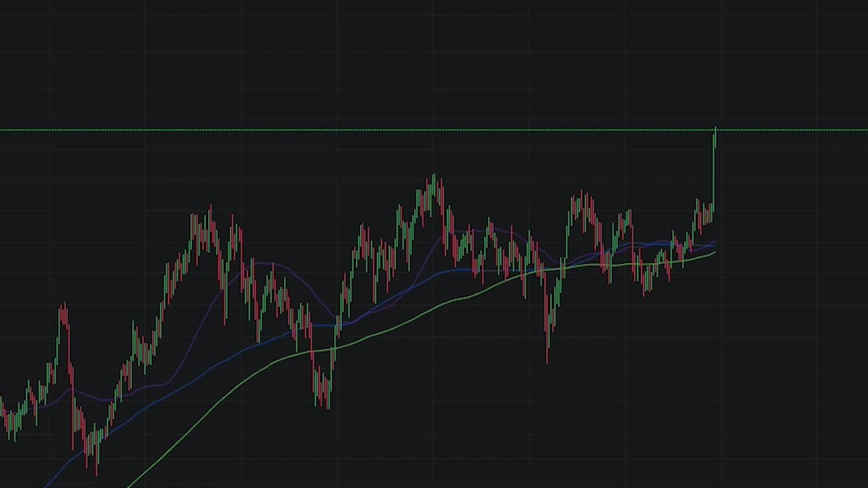Click the vertical gridline near chart center

(x=434, y=271)
